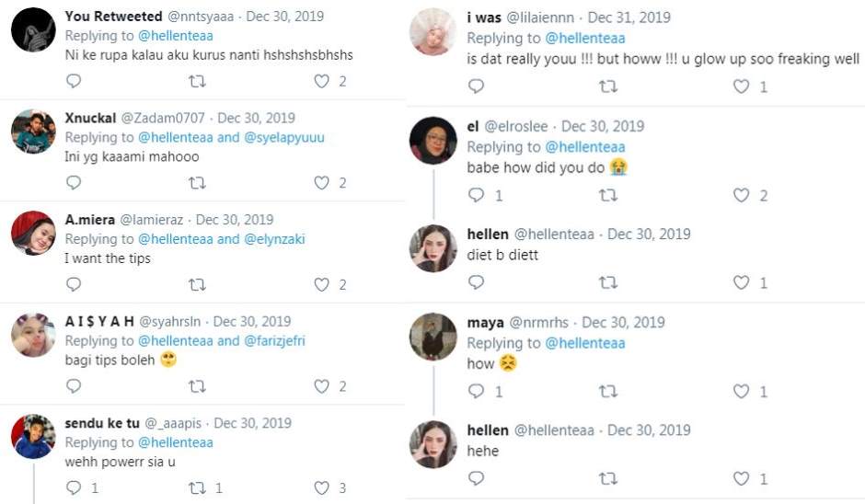Retweet maya's "how" reply
865x504 pixels.
[608, 392]
